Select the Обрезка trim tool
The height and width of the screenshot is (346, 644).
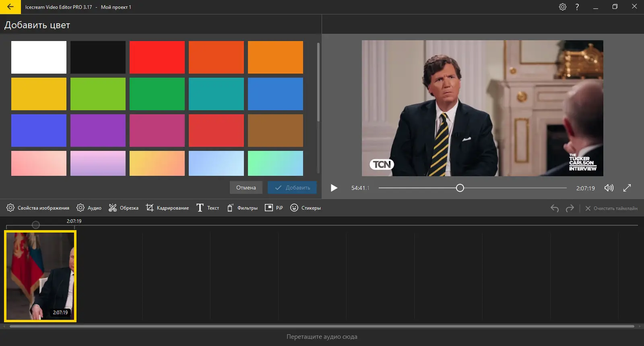click(124, 208)
